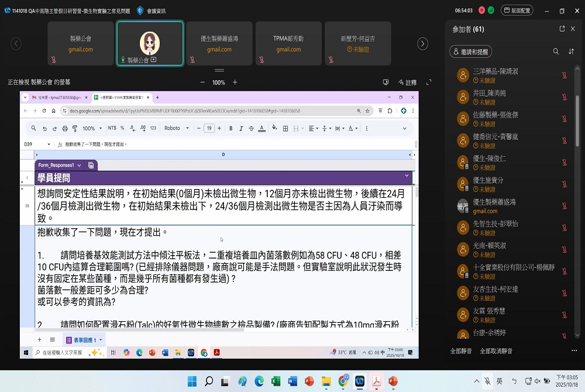Open meeting info (會議資訊) shield icon
Image resolution: width=585 pixels, height=392 pixels.
pos(140,11)
